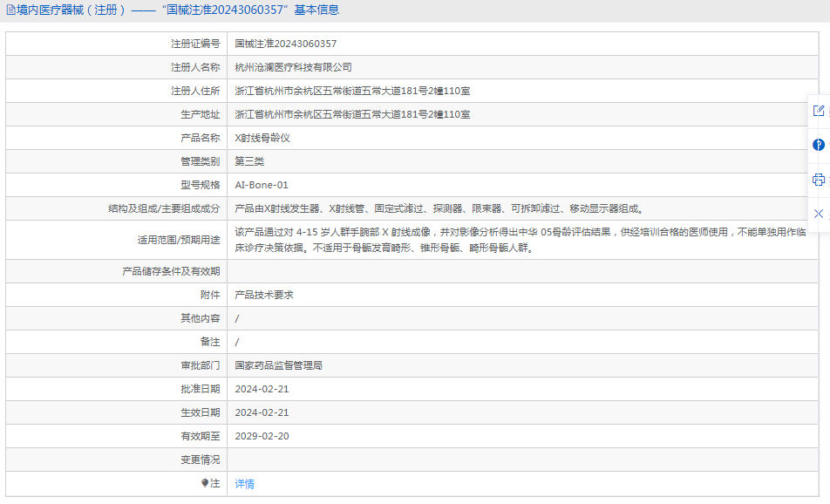Click the 产品储存条件及有效期 label
This screenshot has width=830, height=504.
(171, 271)
